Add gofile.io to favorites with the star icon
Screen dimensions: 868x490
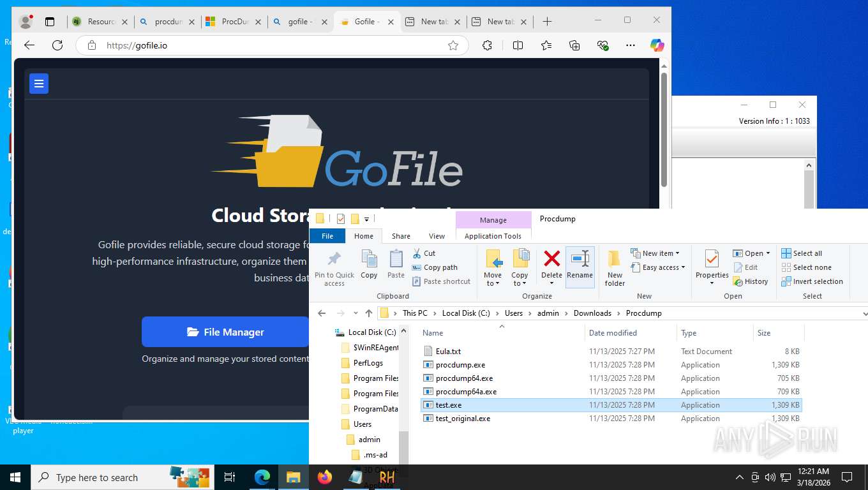(x=453, y=45)
